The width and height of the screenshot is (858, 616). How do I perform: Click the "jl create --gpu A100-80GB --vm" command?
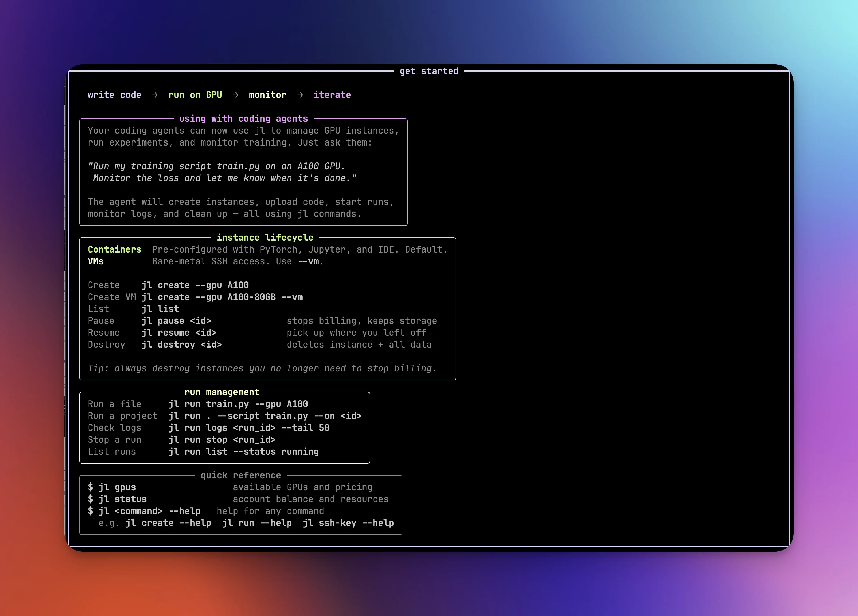click(222, 297)
